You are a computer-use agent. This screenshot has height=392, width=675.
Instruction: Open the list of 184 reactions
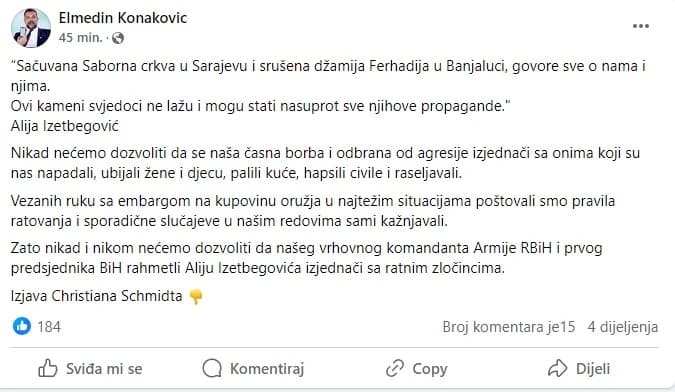[x=49, y=327]
